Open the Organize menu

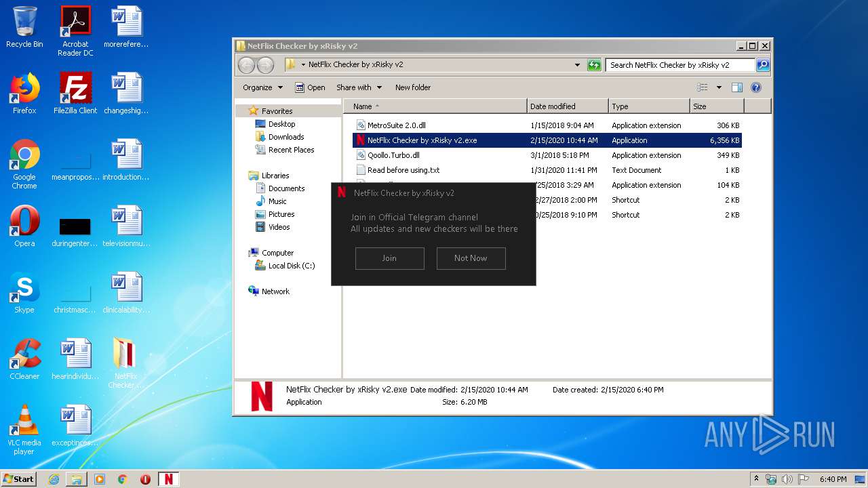pos(262,87)
